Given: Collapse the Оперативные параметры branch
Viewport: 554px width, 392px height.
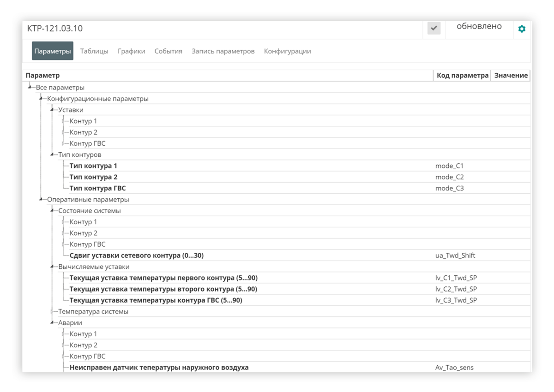Looking at the screenshot, I should (x=41, y=199).
